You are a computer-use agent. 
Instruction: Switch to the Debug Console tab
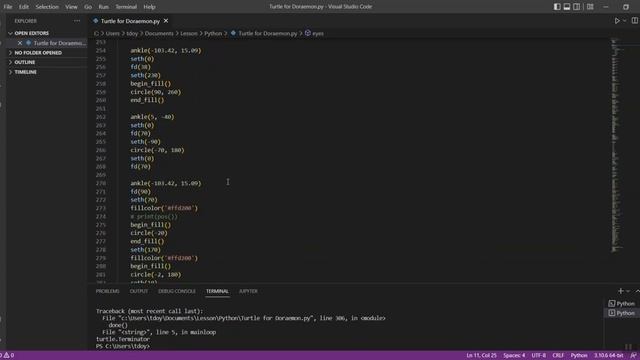[x=177, y=291]
